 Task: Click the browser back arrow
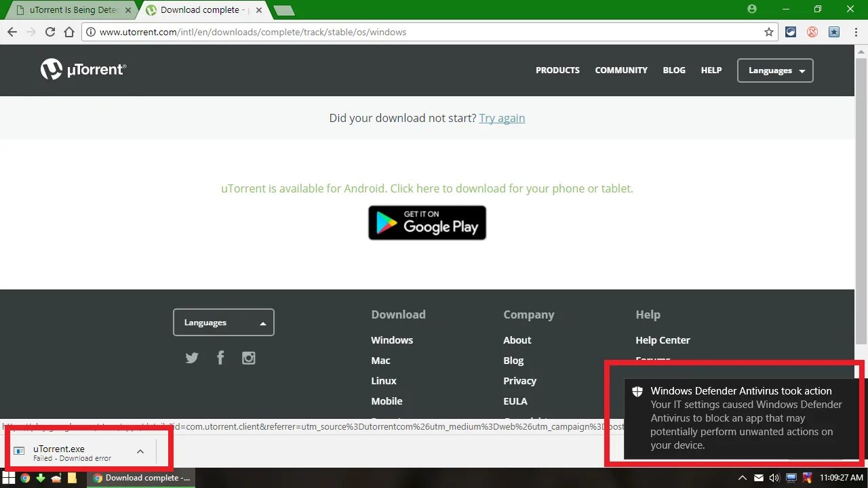(12, 32)
